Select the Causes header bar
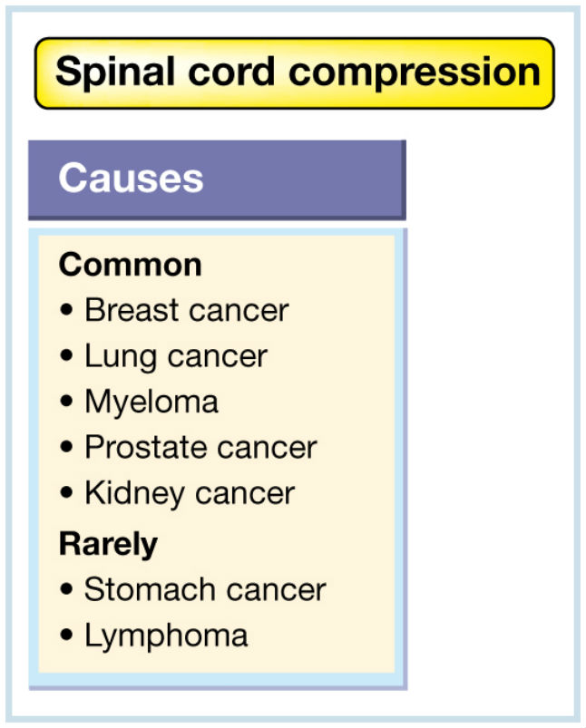 click(217, 180)
